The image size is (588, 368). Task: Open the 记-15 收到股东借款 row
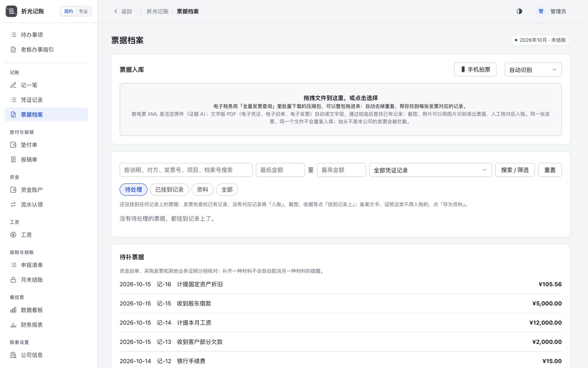[341, 304]
